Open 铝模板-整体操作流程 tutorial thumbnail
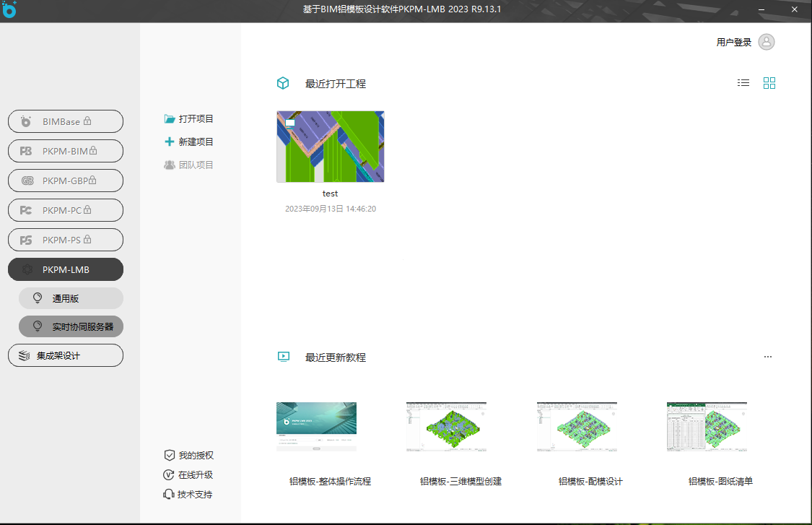The height and width of the screenshot is (525, 812). (x=316, y=427)
